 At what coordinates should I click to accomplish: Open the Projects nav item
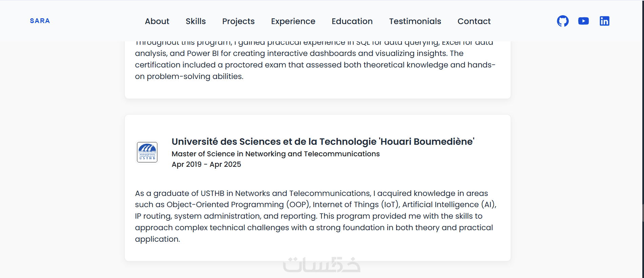pos(238,21)
